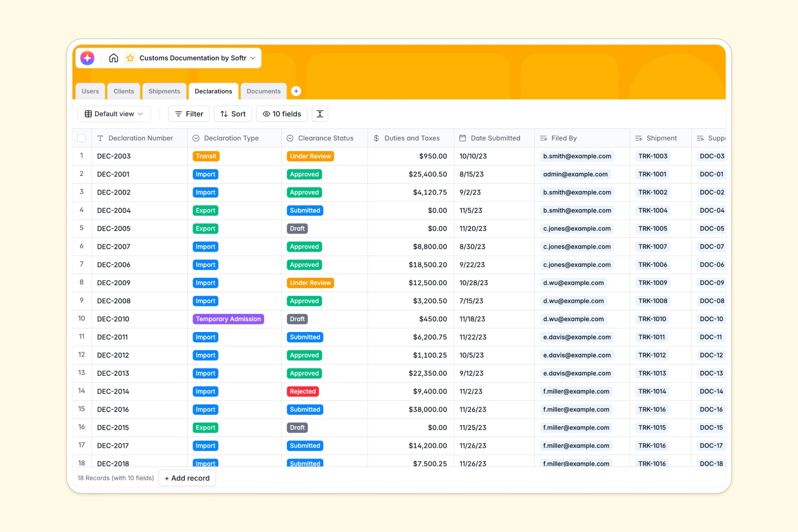Image resolution: width=798 pixels, height=532 pixels.
Task: Click the Rejected status for DEC-2014
Action: click(303, 392)
